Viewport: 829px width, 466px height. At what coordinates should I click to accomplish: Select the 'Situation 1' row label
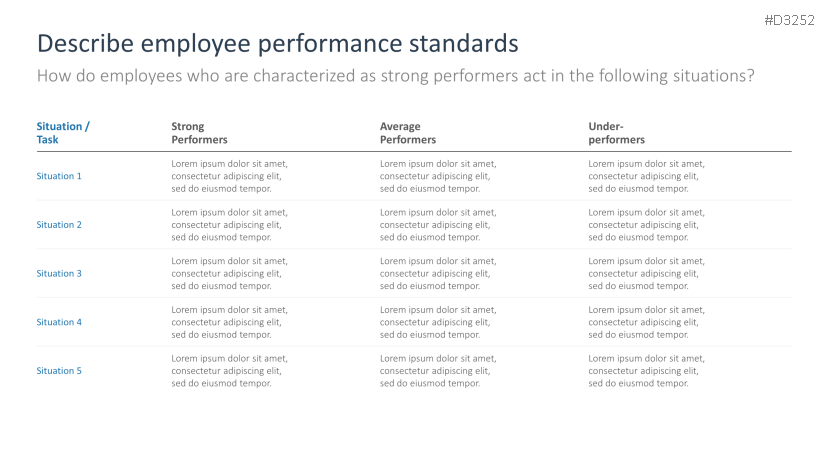click(59, 176)
